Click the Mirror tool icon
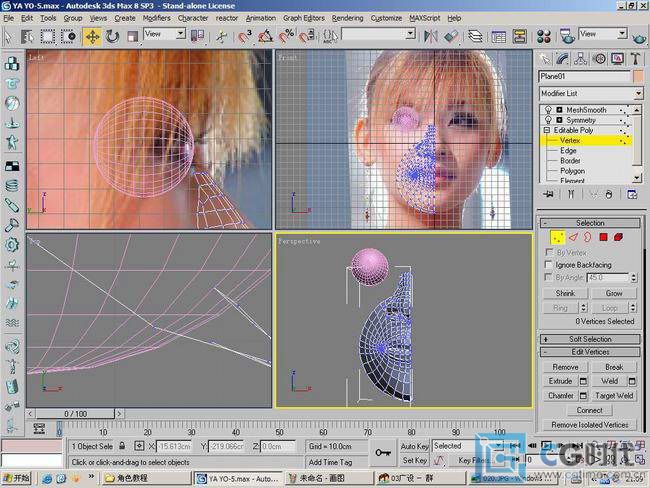650x488 pixels. [x=430, y=36]
